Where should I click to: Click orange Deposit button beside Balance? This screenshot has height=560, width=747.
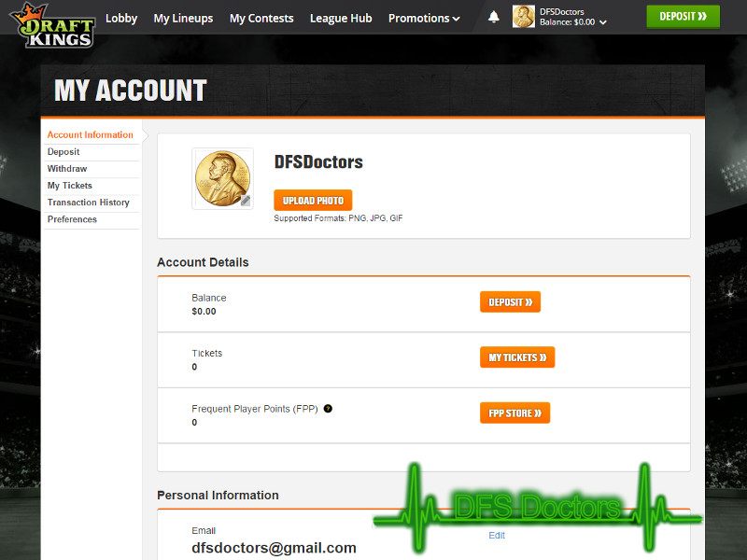click(510, 301)
